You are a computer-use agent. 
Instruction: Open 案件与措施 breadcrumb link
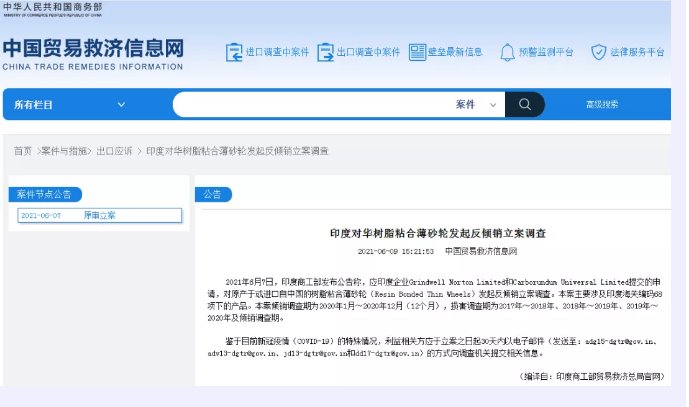[66, 151]
